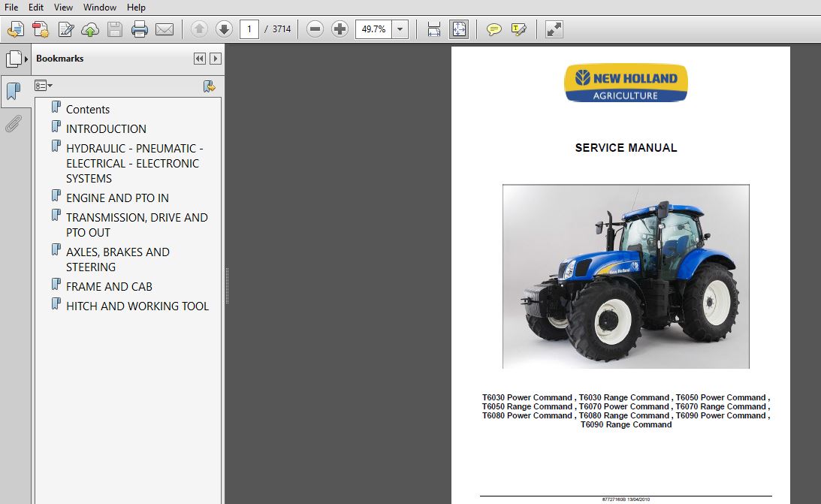This screenshot has height=504, width=821.
Task: Open the View menu
Action: tap(63, 8)
